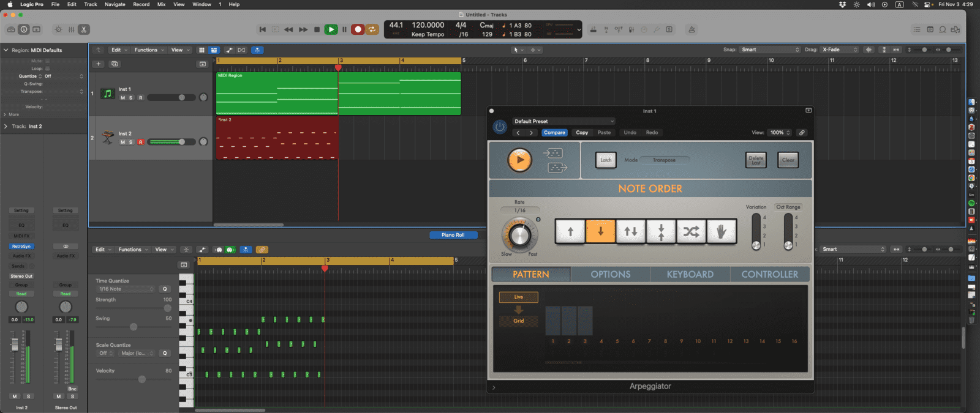Image resolution: width=980 pixels, height=413 pixels.
Task: Open the Time Quantize 1/16 Note dropdown
Action: [x=126, y=289]
